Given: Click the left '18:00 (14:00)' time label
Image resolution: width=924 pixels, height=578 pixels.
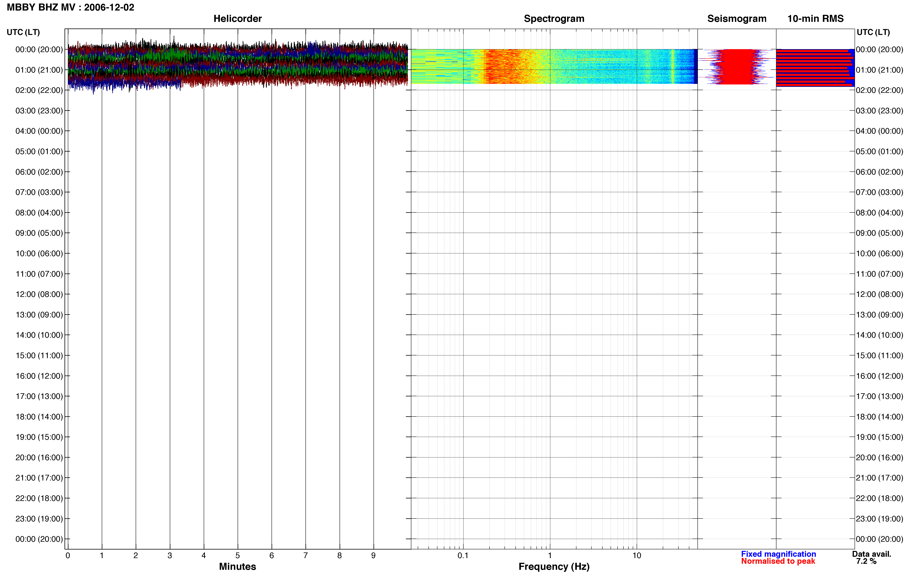Looking at the screenshot, I should (x=39, y=417).
